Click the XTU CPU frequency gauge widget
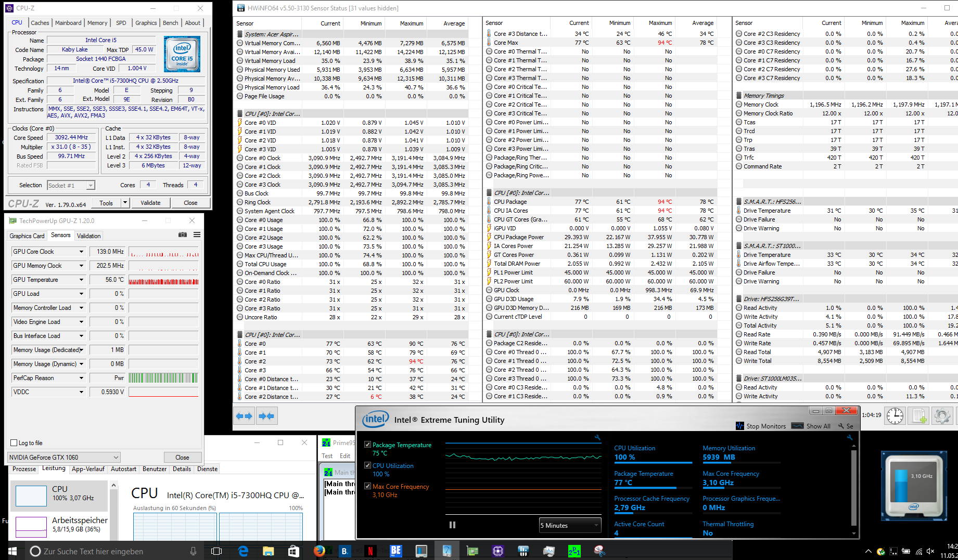Viewport: 958px width, 560px height. point(913,485)
